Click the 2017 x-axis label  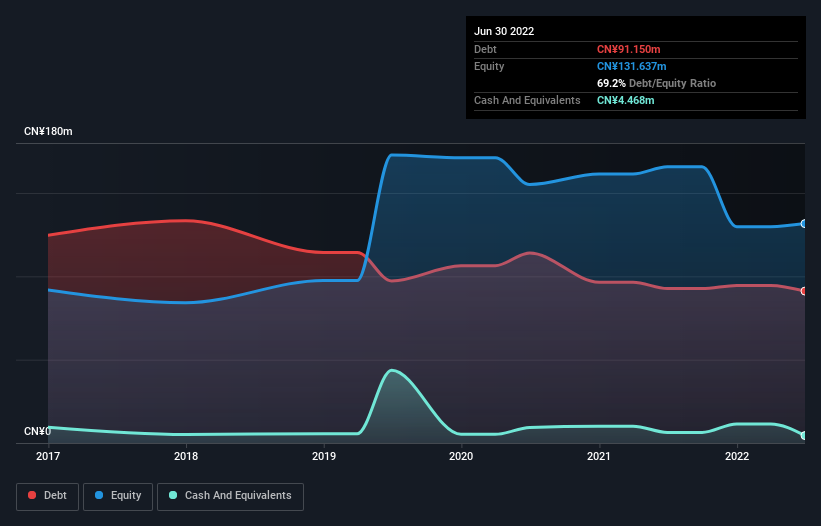pos(48,456)
